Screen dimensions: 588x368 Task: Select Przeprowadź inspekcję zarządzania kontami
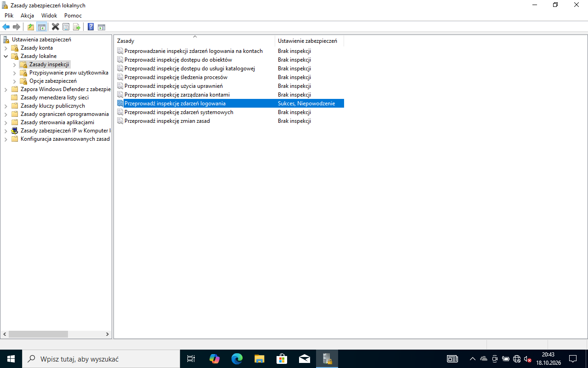click(x=177, y=95)
